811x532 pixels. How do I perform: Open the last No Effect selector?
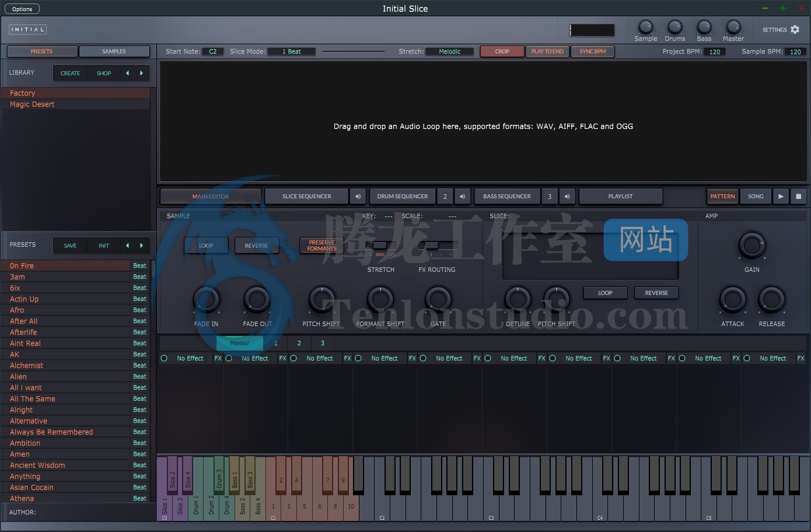coord(773,358)
